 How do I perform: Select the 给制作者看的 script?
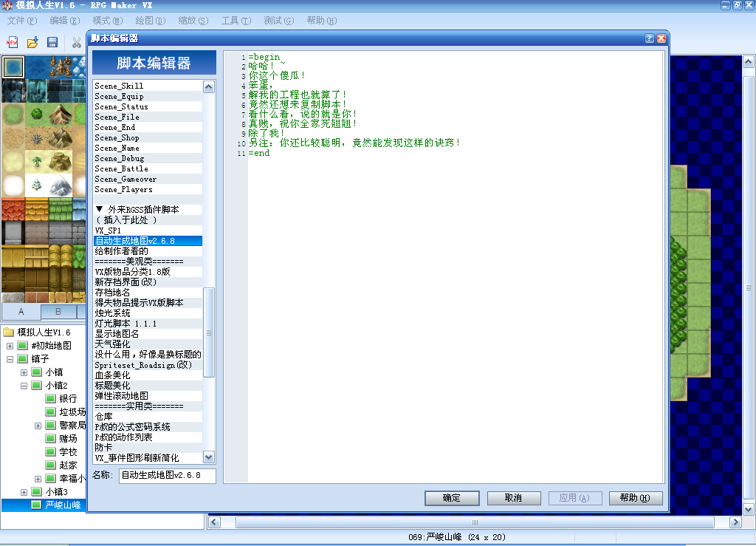pos(148,250)
